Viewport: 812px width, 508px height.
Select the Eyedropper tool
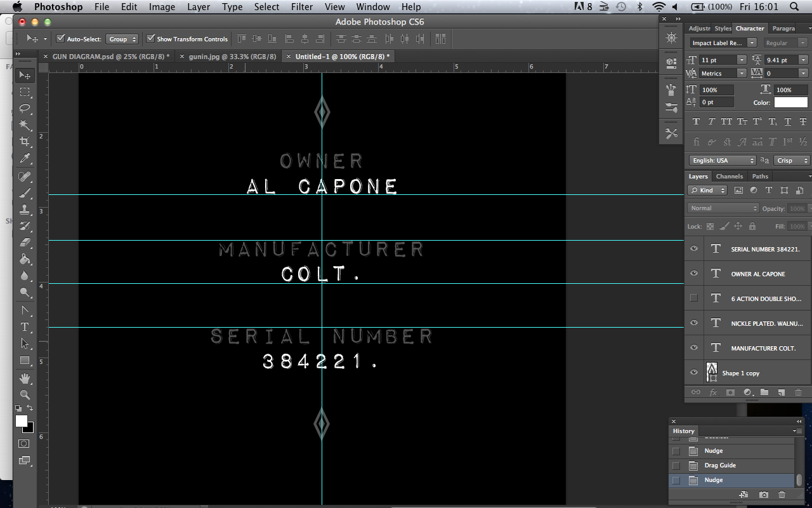pos(25,158)
